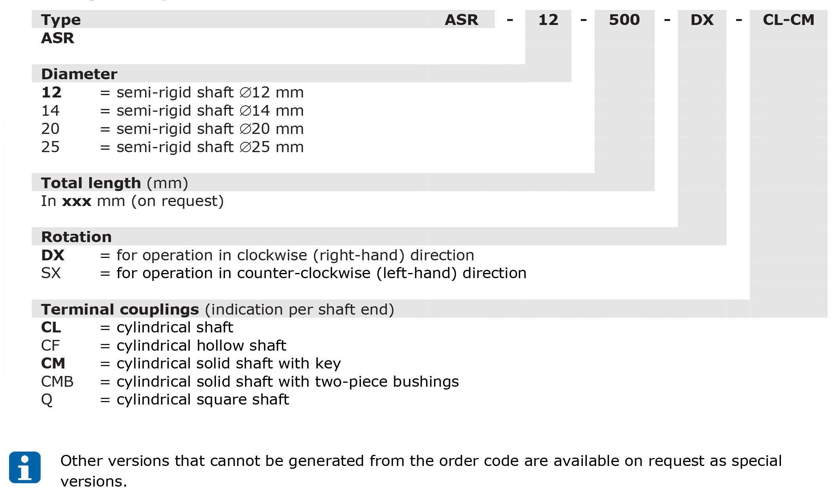Select the DX rotation code in header
Image resolution: width=840 pixels, height=504 pixels.
(x=702, y=20)
